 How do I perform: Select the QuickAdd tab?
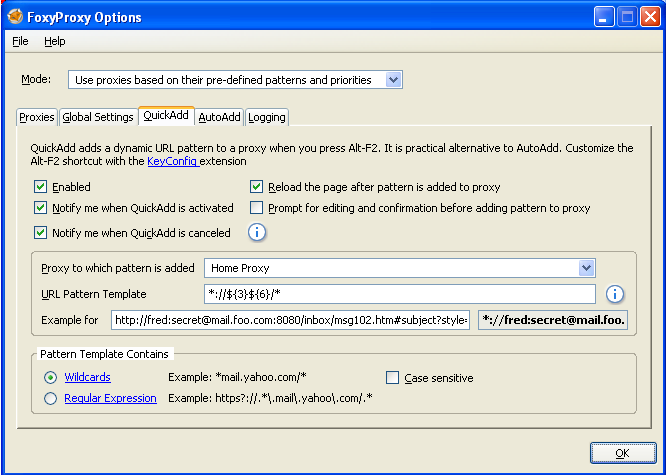pos(166,116)
